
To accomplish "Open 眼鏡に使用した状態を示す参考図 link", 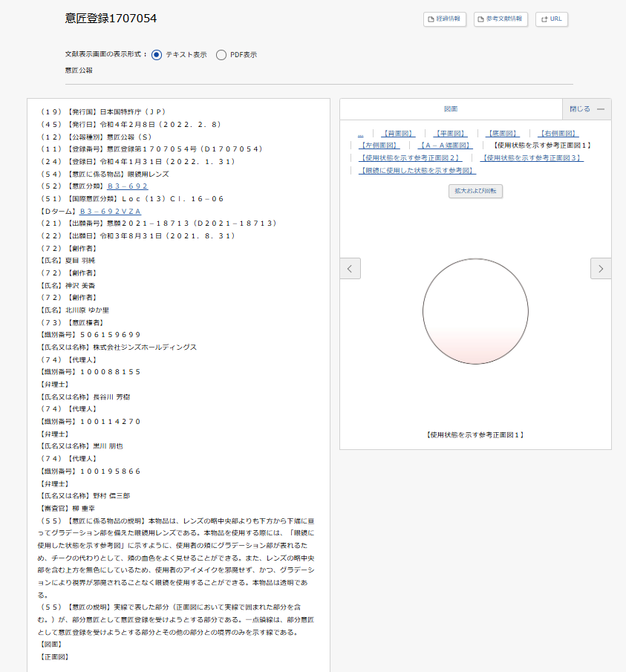I will (x=416, y=170).
